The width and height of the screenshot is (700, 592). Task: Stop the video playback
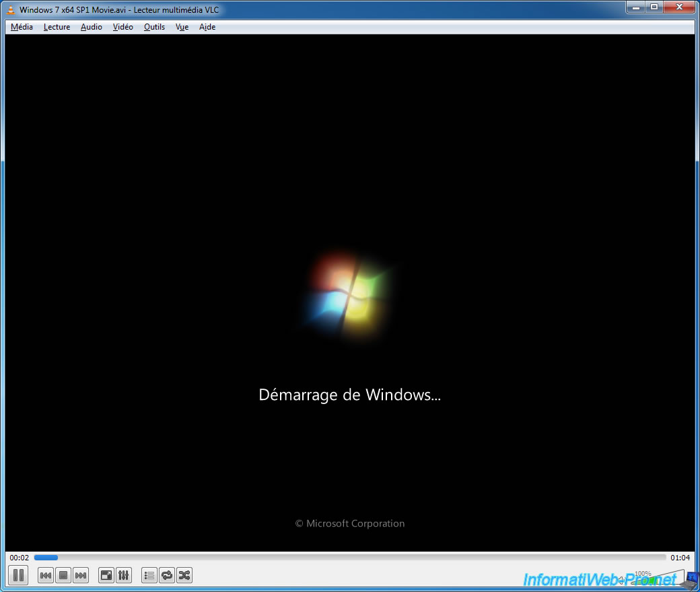(63, 575)
